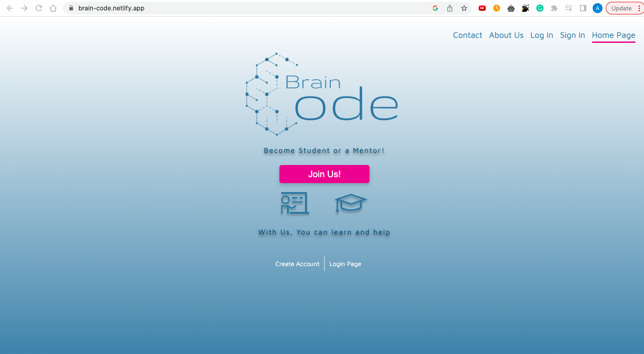Click the clock-shaped extension icon
Viewport: 644px width, 354px height.
pos(496,8)
